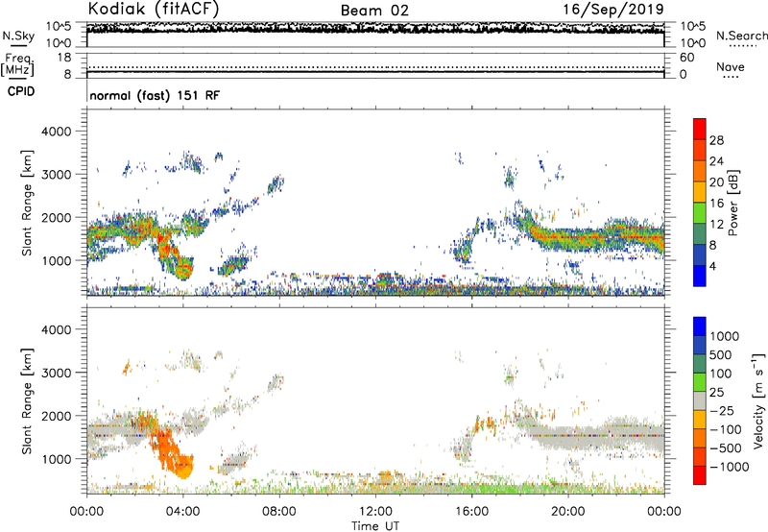This screenshot has width=768, height=532.
Task: Select the red top segment of the power colorbar
Action: point(700,129)
